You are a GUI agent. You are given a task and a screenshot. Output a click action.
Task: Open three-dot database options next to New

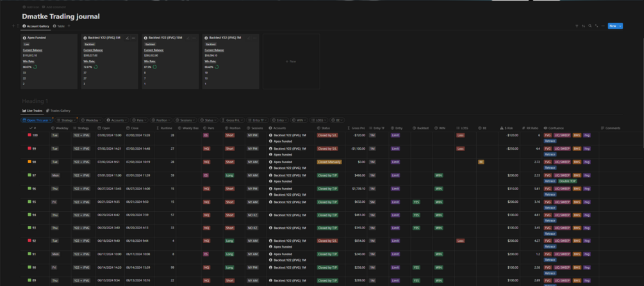603,26
